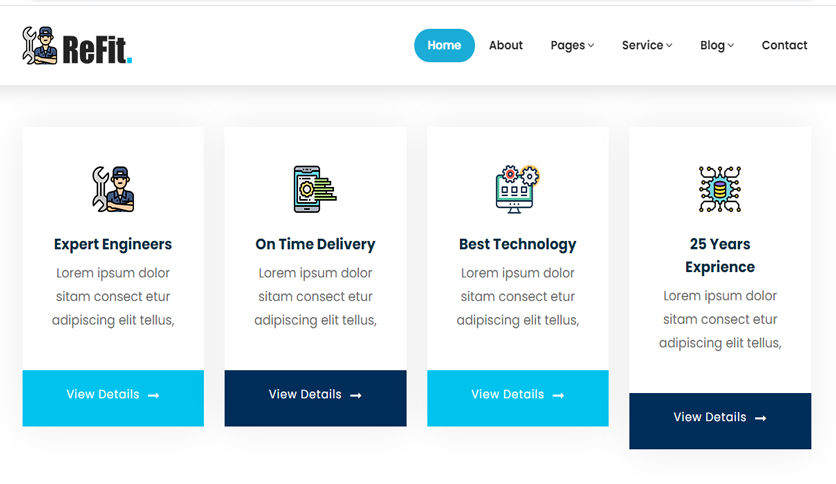
Task: Click View Details under 25 Years Exprience
Action: 720,421
